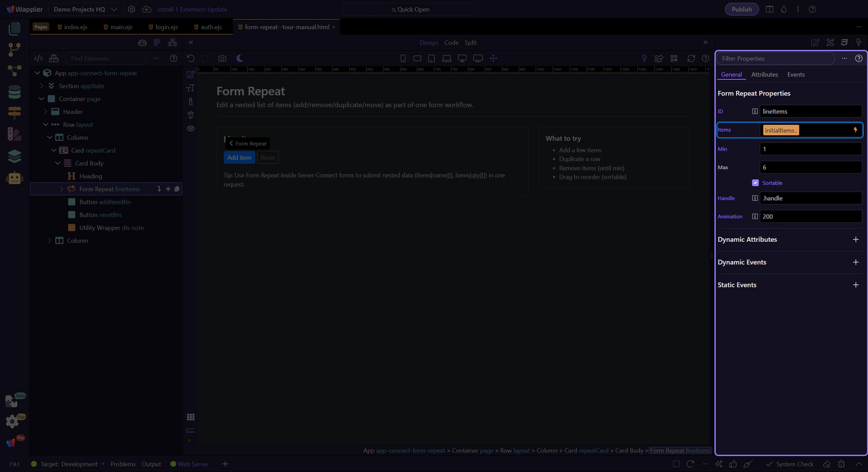Image resolution: width=868 pixels, height=472 pixels.
Task: Switch to the Attributes properties tab
Action: 764,75
